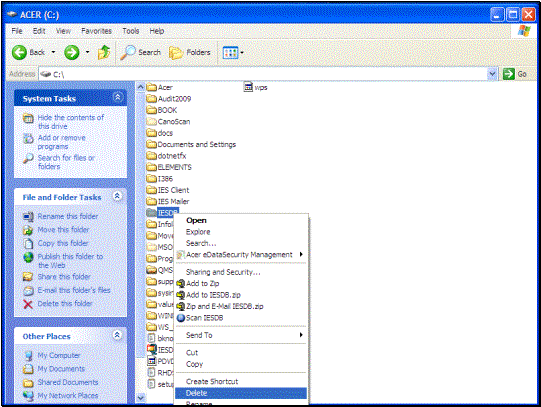Select the docs folder icon

pos(151,133)
